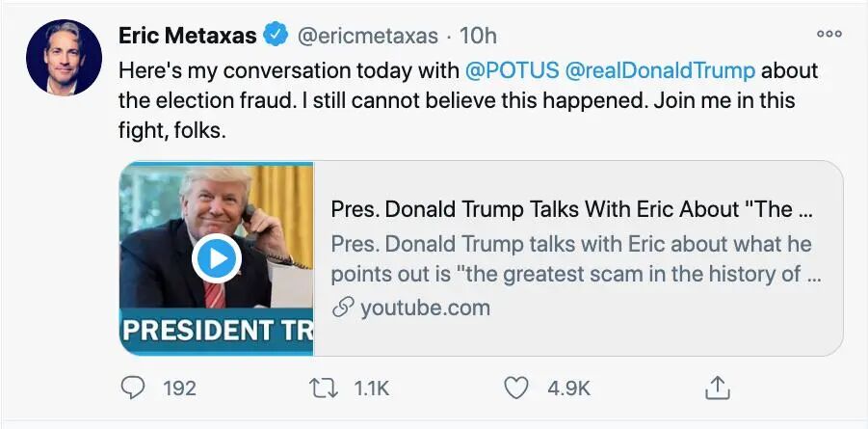
Task: Click the chain link icon beside youtube.com
Action: point(341,308)
